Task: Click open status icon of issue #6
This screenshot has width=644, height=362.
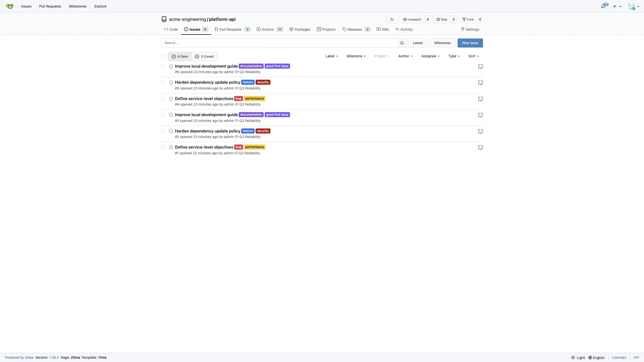Action: pyautogui.click(x=171, y=66)
